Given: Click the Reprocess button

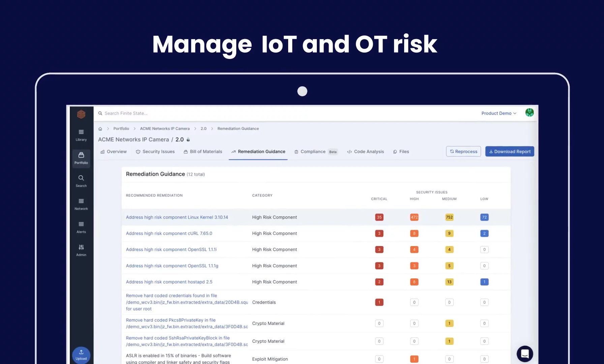Looking at the screenshot, I should point(463,151).
